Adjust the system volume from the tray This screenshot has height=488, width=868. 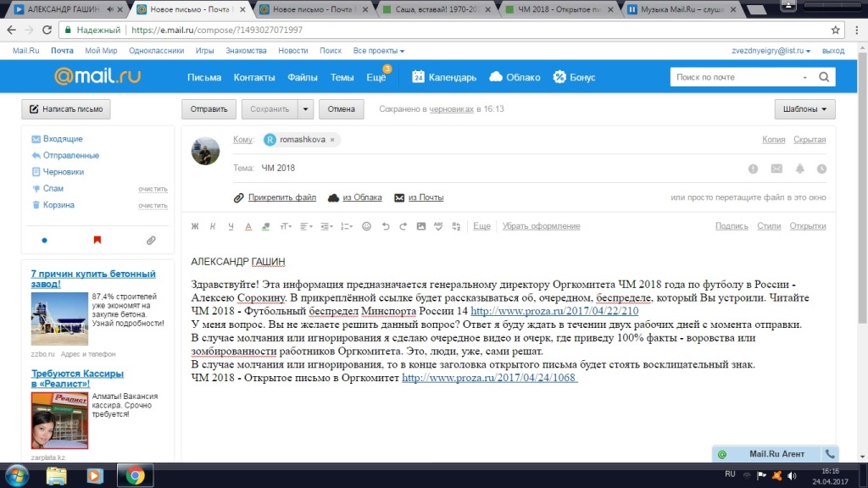click(x=793, y=476)
